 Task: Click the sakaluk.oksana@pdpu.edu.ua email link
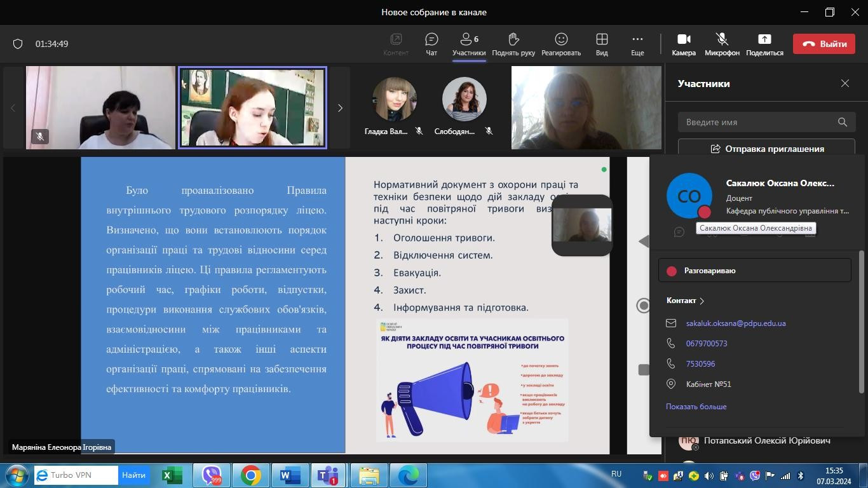(x=736, y=323)
